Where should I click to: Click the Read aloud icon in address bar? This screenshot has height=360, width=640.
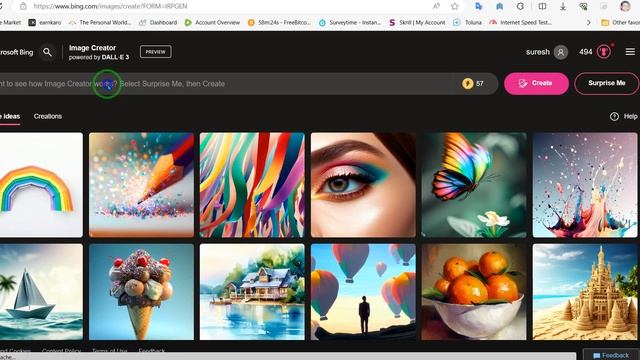(436, 6)
